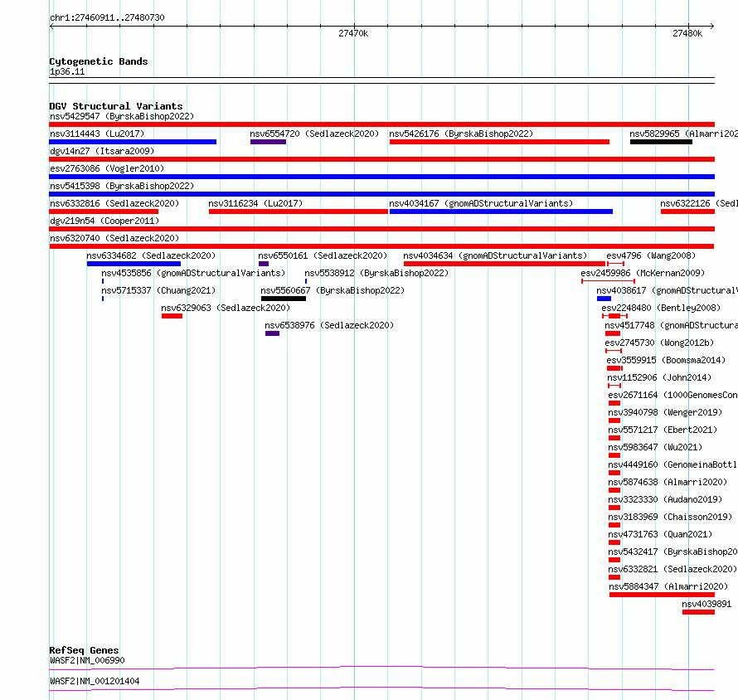Click the 1p36.11 cytogenetic band label
Screen dimensions: 738x700
click(x=67, y=72)
